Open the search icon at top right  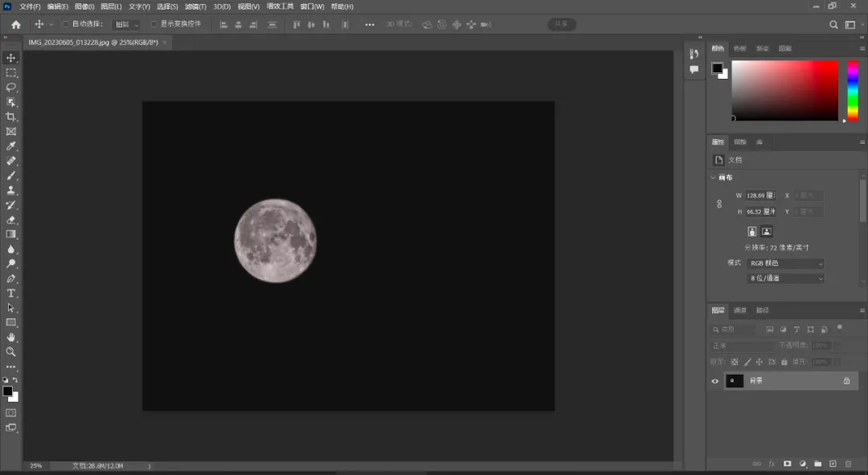[833, 24]
